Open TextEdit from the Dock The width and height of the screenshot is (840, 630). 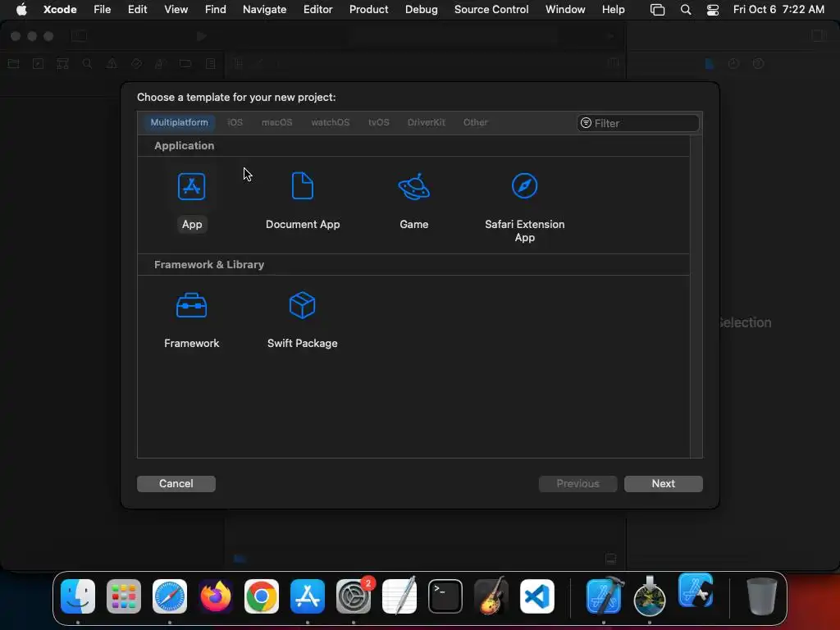click(399, 596)
